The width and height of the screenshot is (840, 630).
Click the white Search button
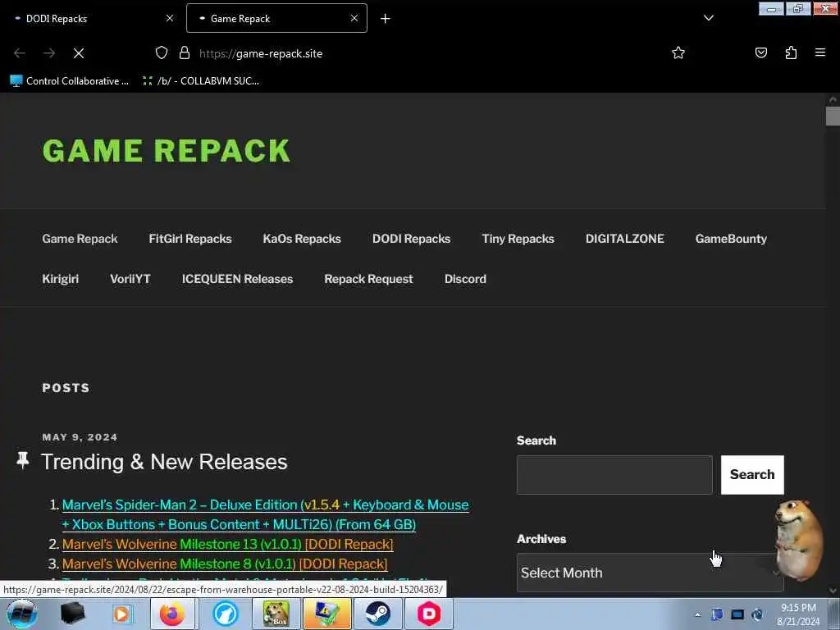[x=752, y=475]
